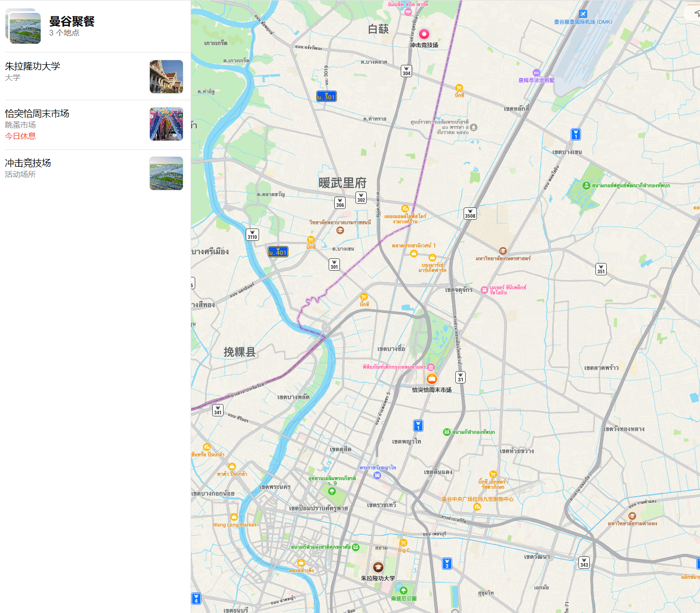Click the 恰突恰周末市场 thumbnail image
This screenshot has width=700, height=613.
(x=166, y=124)
